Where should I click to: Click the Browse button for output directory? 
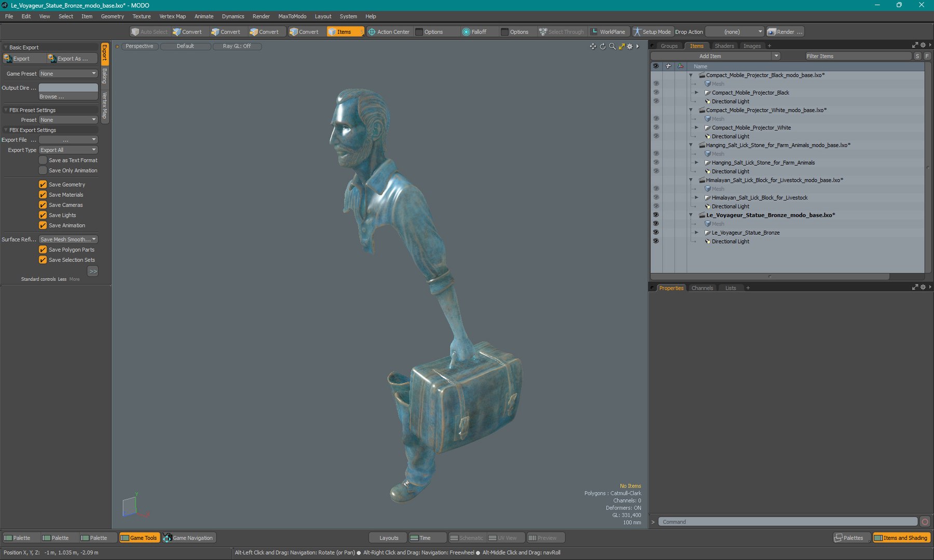68,96
